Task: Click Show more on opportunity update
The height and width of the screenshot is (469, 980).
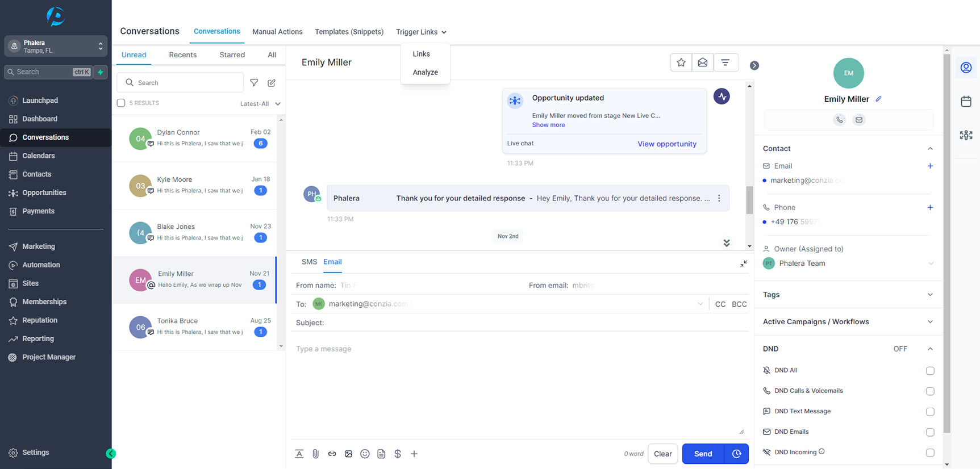Action: (x=549, y=125)
